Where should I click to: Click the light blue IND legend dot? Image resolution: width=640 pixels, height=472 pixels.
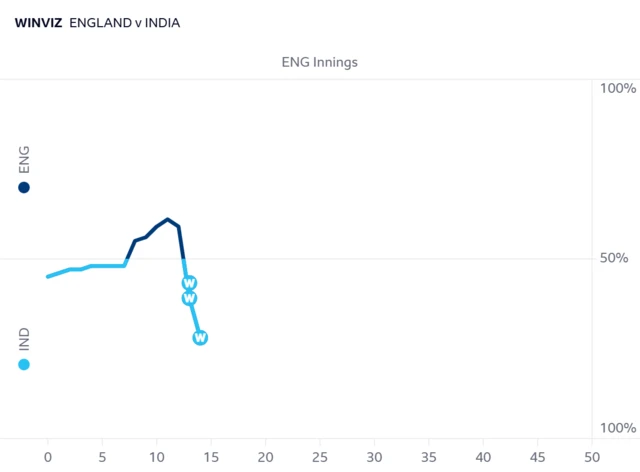tap(24, 364)
